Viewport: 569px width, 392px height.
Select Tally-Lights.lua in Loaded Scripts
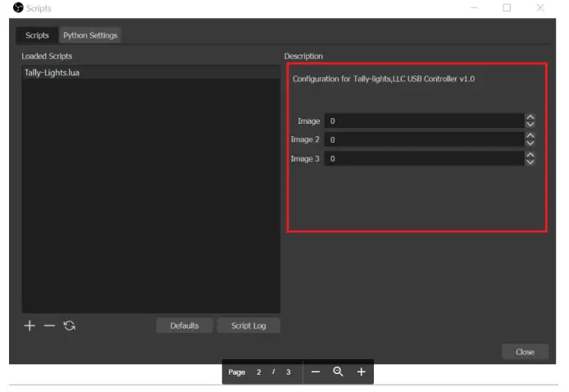tap(151, 73)
